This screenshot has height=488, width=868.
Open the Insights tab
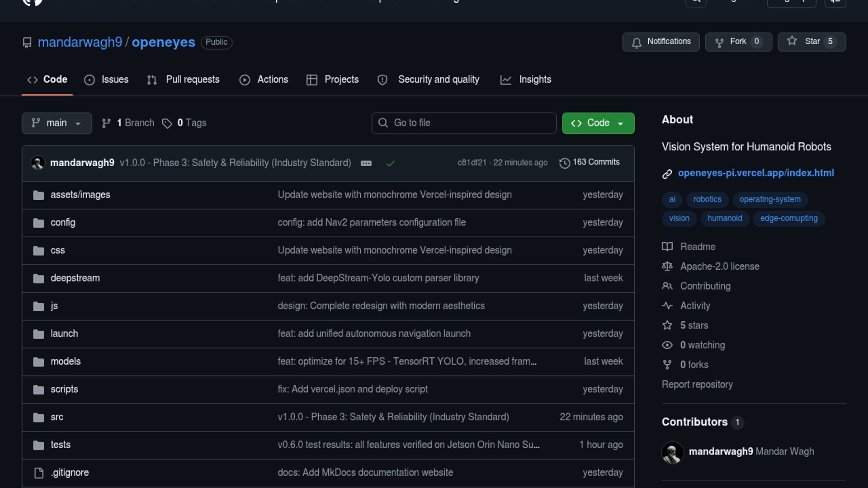pyautogui.click(x=526, y=80)
